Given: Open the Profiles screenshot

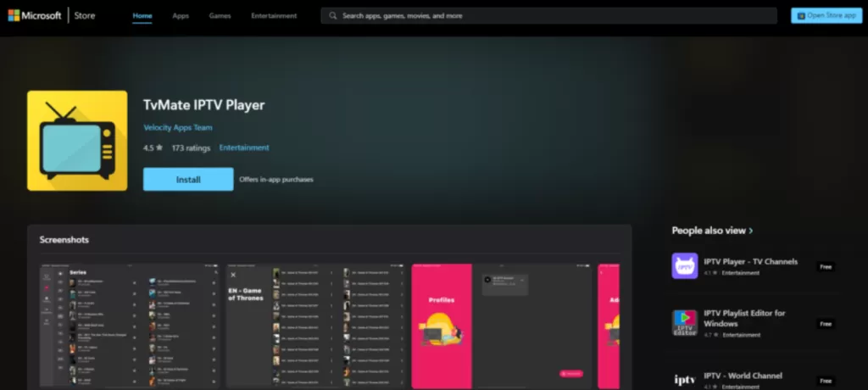Looking at the screenshot, I should tap(502, 326).
